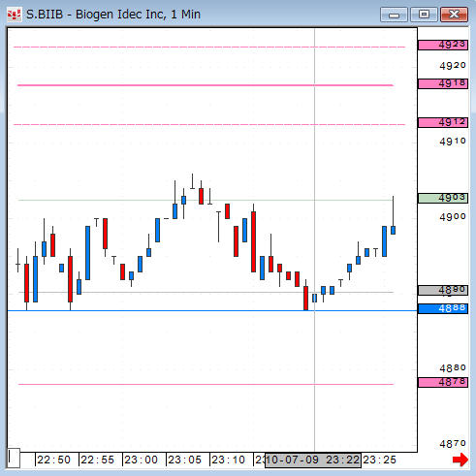Click the solid pink 4918 horizontal line
Image resolution: width=476 pixels, height=476 pixels.
tap(206, 85)
